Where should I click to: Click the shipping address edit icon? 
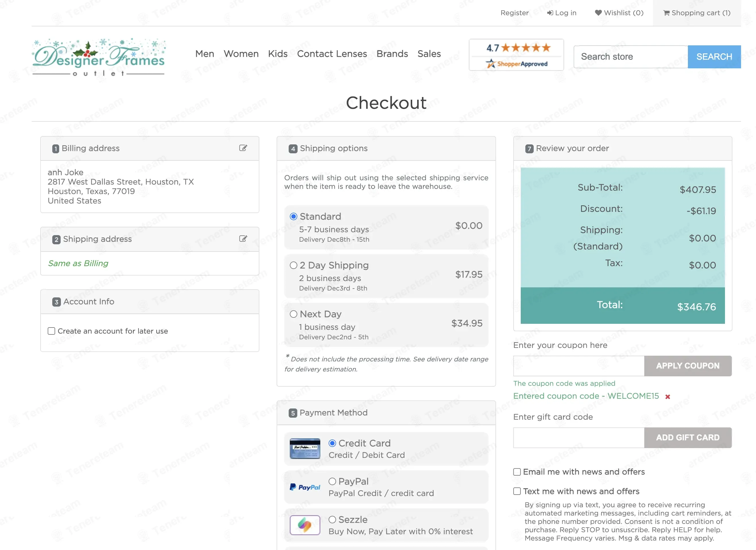243,239
